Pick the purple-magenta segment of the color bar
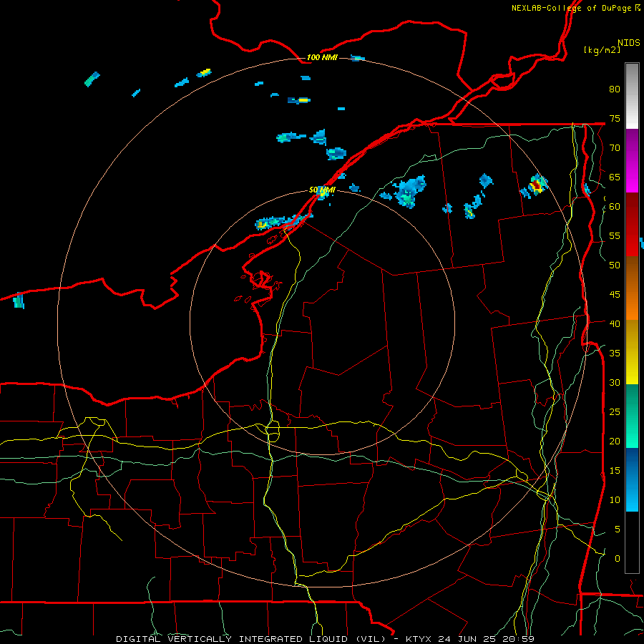The width and height of the screenshot is (644, 644). coord(632,161)
